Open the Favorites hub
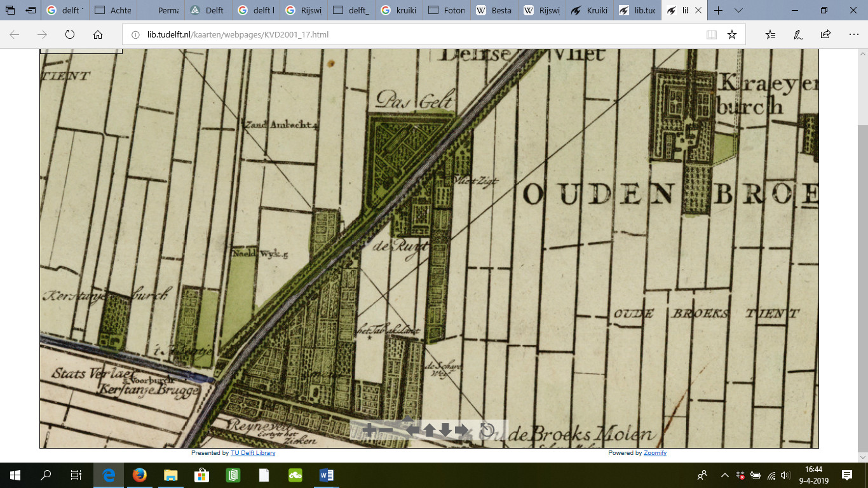This screenshot has width=868, height=488. 771,34
